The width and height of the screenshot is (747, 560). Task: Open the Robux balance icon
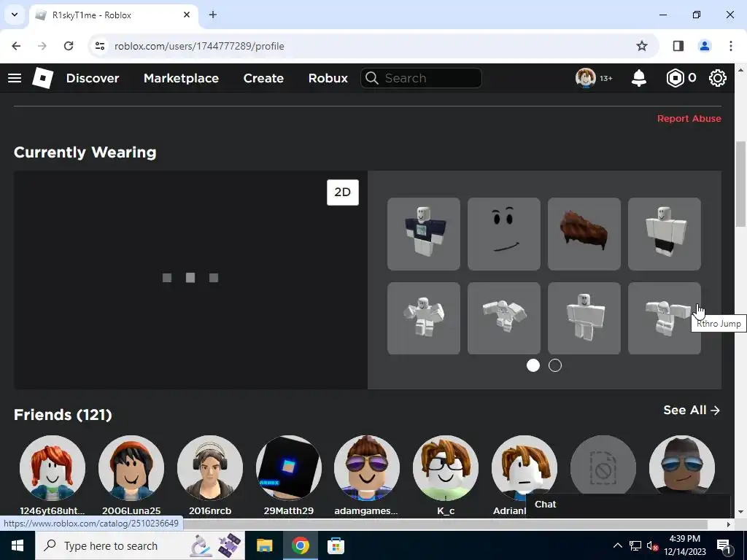675,78
